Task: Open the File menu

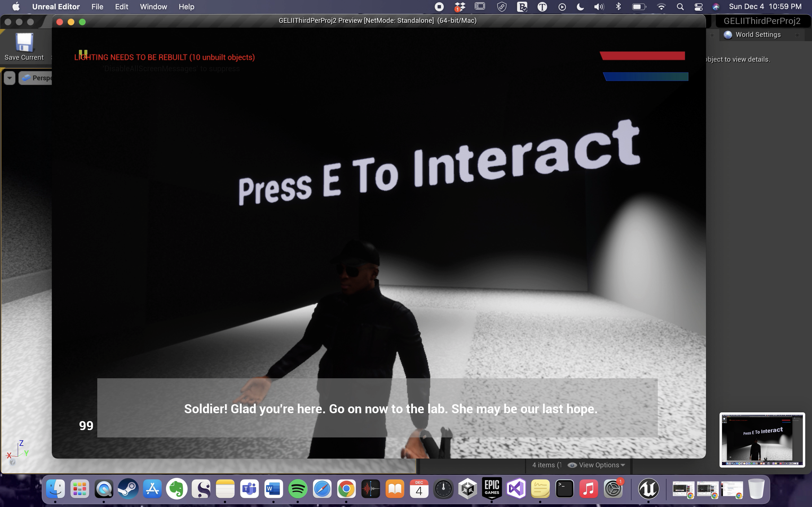Action: 97,7
